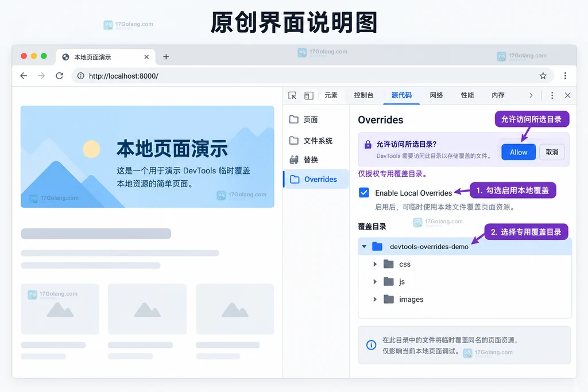
Task: Click the info icon in the note box
Action: (371, 345)
